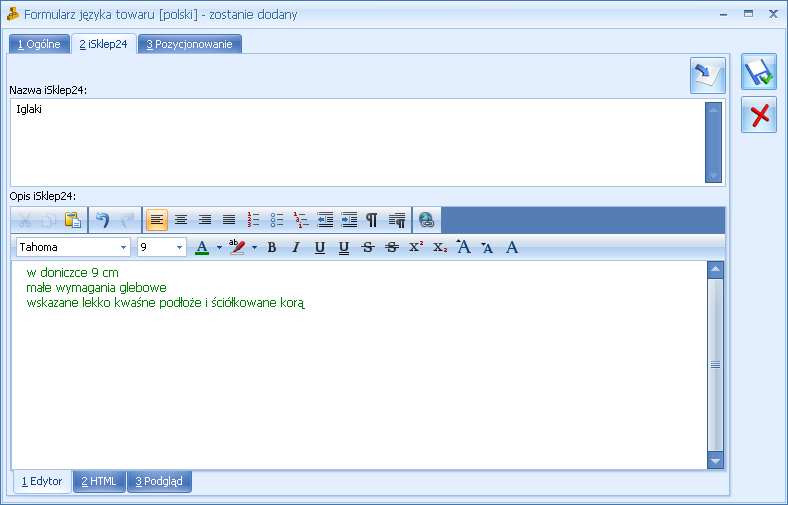
Task: Open font dialog with plain A icon
Action: pyautogui.click(x=512, y=247)
